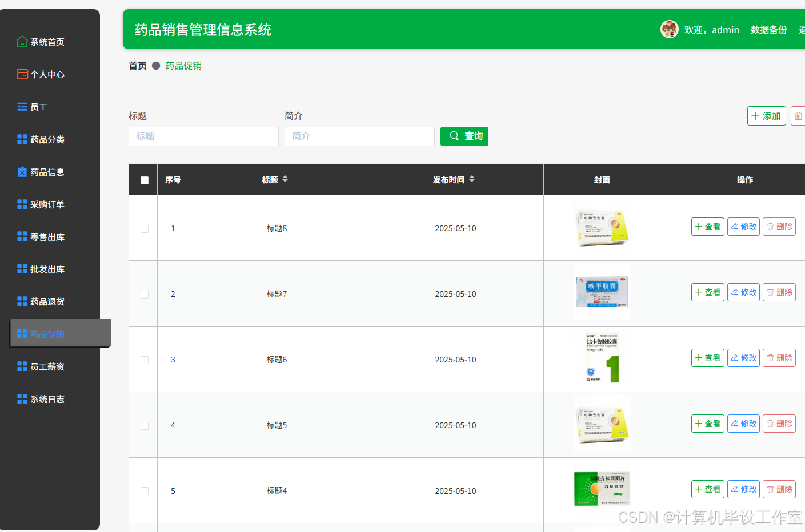
Task: Toggle the select-all checkbox in the header
Action: click(x=145, y=180)
